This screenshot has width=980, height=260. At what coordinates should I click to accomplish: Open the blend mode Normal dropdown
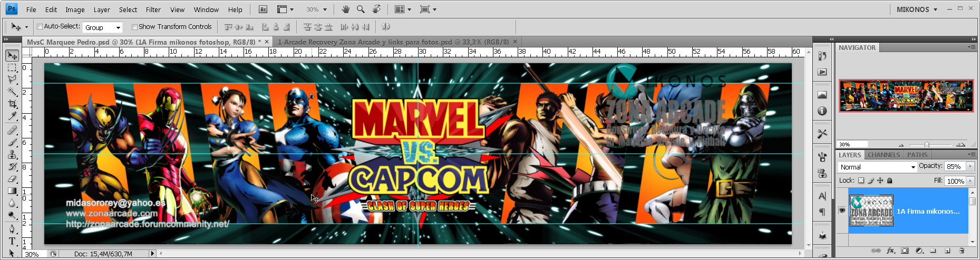coord(877,167)
